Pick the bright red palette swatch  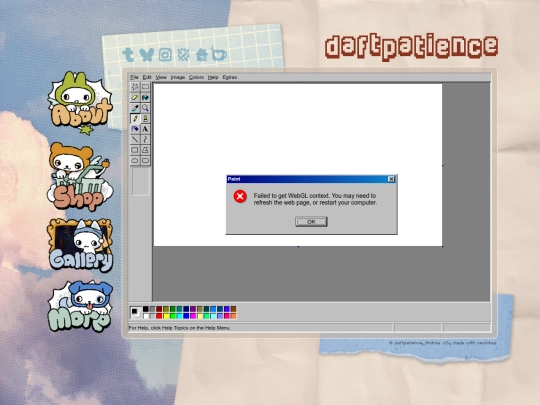[159, 316]
